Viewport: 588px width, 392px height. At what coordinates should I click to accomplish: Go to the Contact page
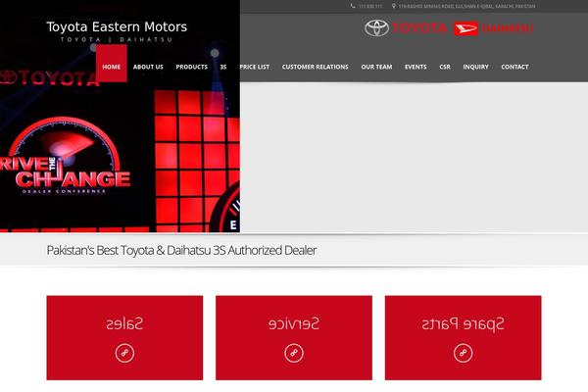coord(514,67)
